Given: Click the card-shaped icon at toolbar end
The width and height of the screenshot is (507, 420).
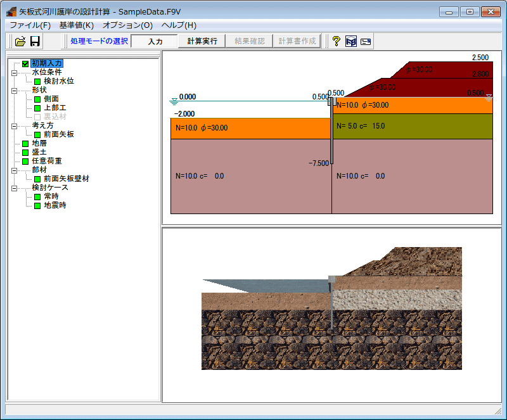Looking at the screenshot, I should pyautogui.click(x=366, y=41).
